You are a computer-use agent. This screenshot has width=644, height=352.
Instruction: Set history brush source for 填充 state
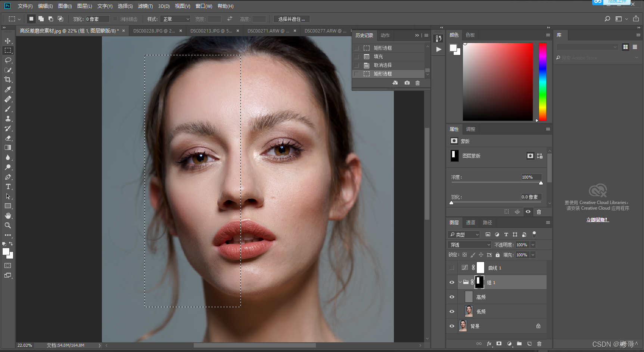point(357,56)
